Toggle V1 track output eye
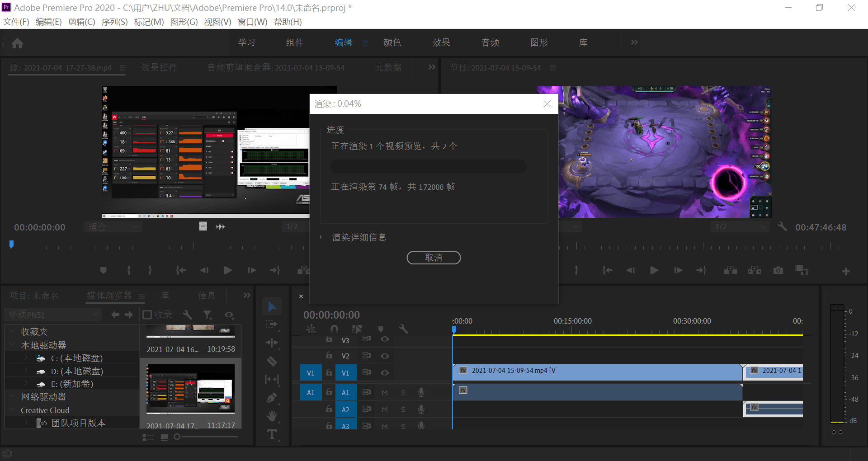 pos(385,373)
